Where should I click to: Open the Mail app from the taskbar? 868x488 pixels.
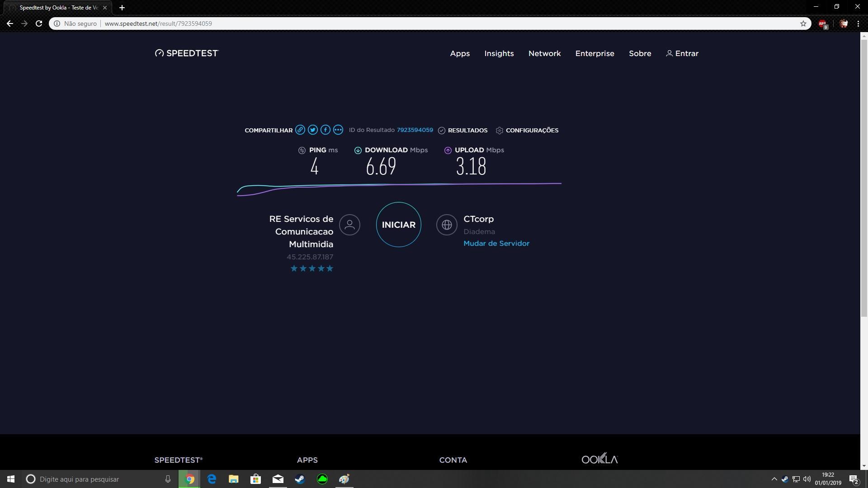tap(278, 479)
